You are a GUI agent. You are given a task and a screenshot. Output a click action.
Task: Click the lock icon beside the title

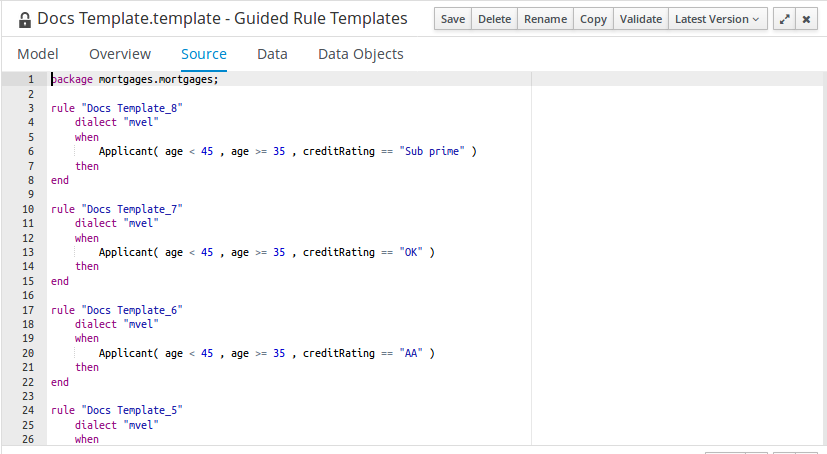pyautogui.click(x=25, y=19)
